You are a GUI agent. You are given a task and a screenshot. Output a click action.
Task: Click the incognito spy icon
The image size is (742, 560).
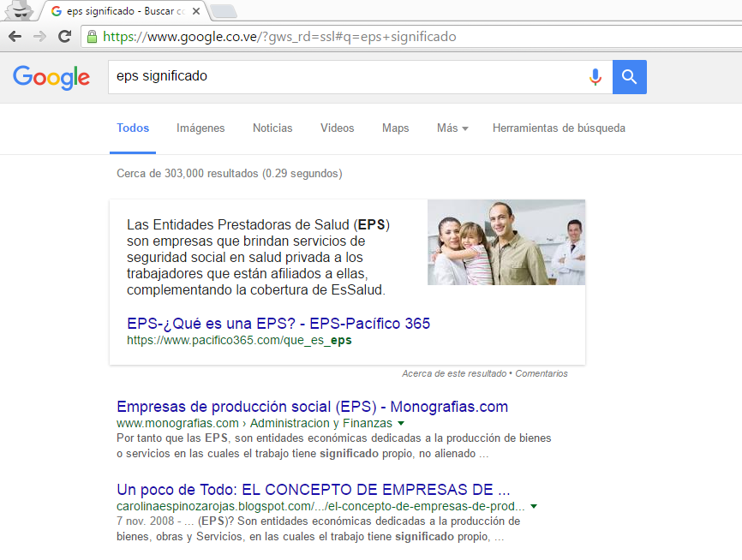coord(20,10)
